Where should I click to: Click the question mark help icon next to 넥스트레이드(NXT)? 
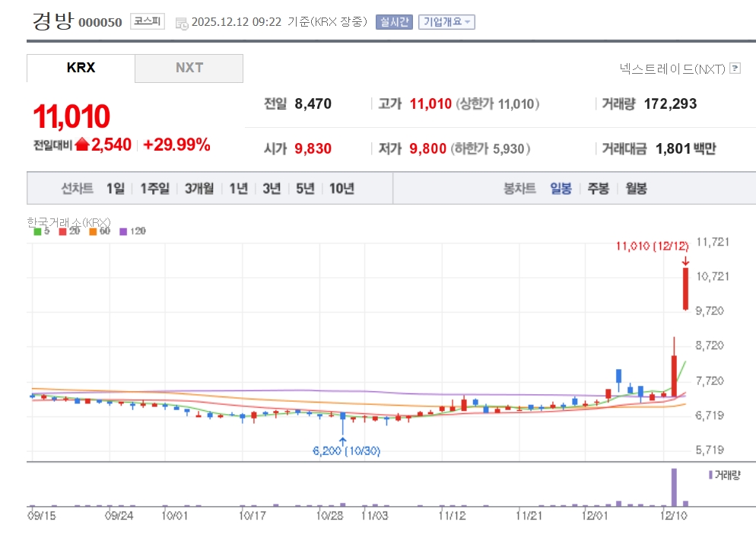[735, 68]
